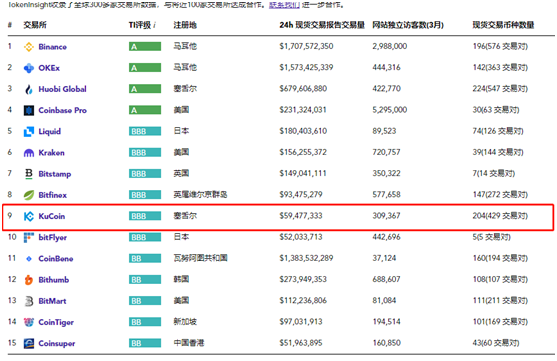Viewport: 557px width, 361px height.
Task: Click OKEx volume $1,573,425,339
Action: pos(306,68)
